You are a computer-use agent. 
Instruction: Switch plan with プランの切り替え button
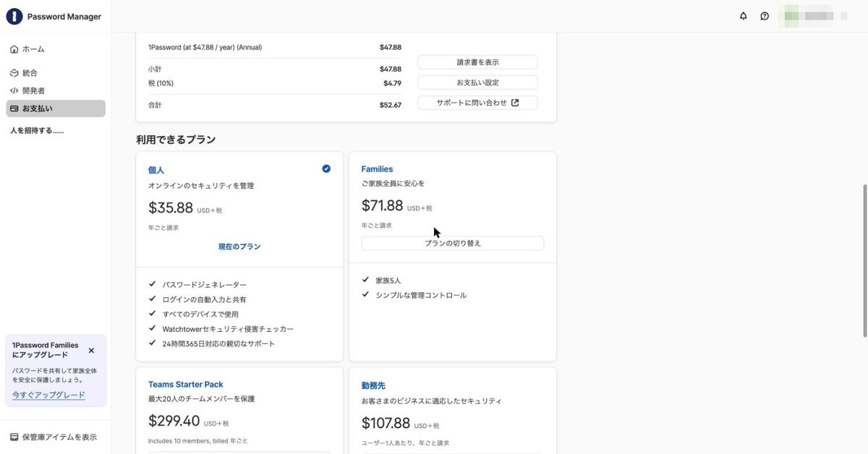click(453, 244)
